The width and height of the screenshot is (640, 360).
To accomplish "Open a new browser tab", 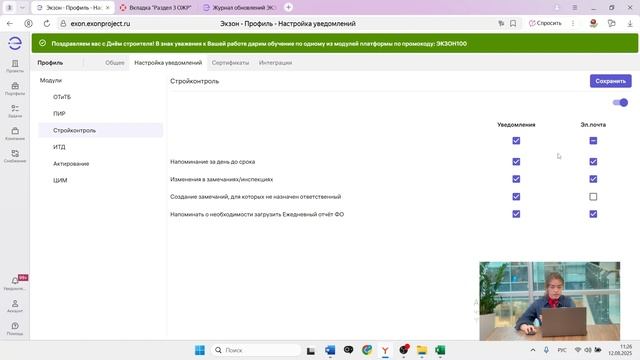I will 288,7.
